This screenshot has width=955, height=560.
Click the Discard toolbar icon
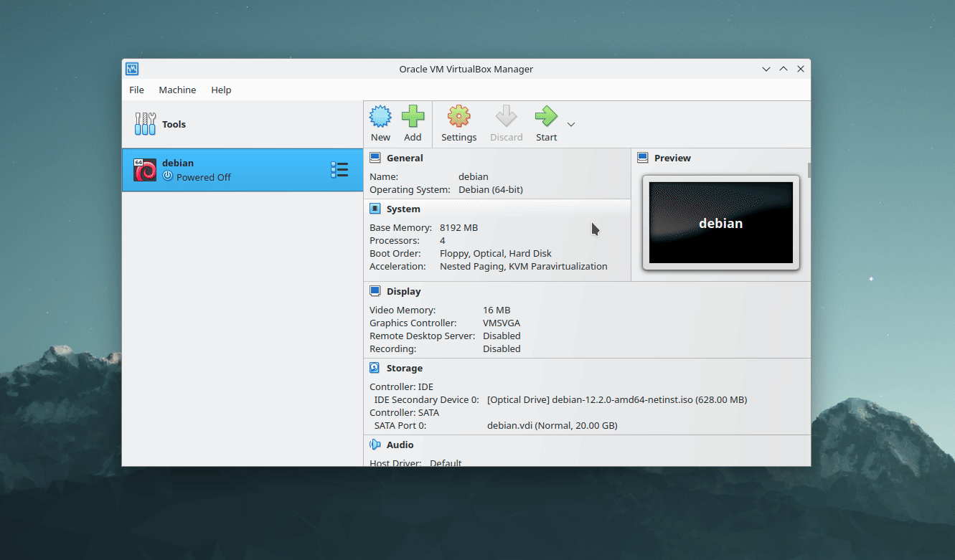pyautogui.click(x=507, y=116)
